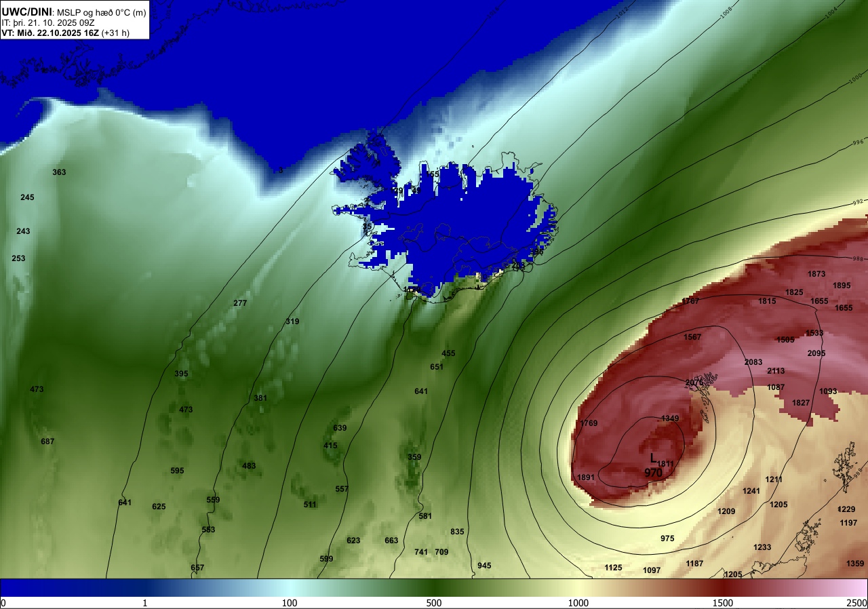The image size is (868, 609).
Task: Click the map value 245
Action: click(x=27, y=197)
